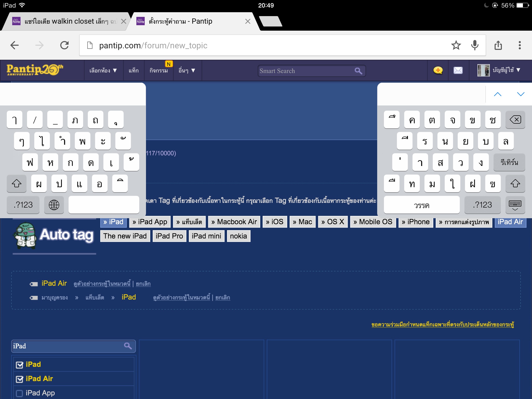Close the walkin closet tab

tap(124, 21)
